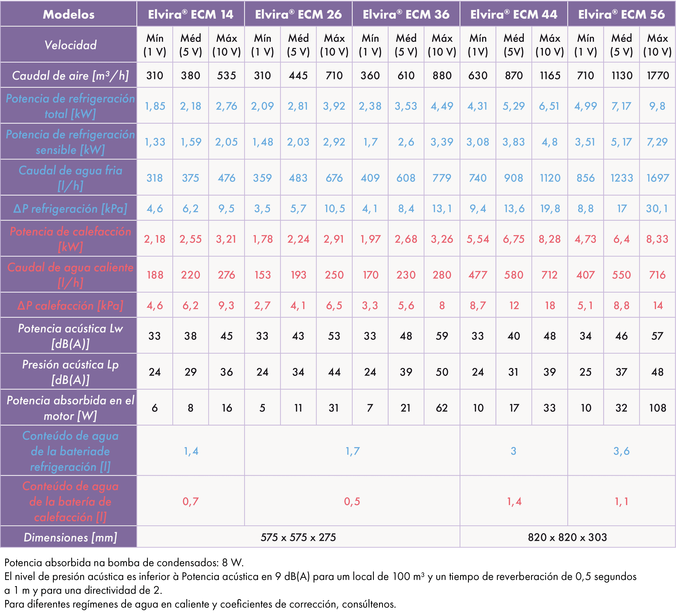Click the condensate pump power footnote
The width and height of the screenshot is (676, 616).
point(124,563)
